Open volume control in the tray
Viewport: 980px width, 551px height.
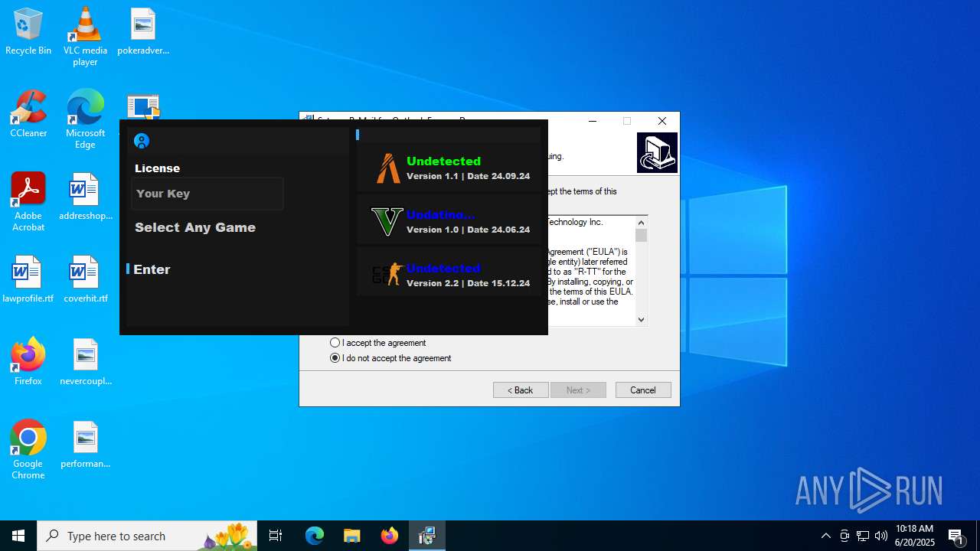pyautogui.click(x=881, y=536)
